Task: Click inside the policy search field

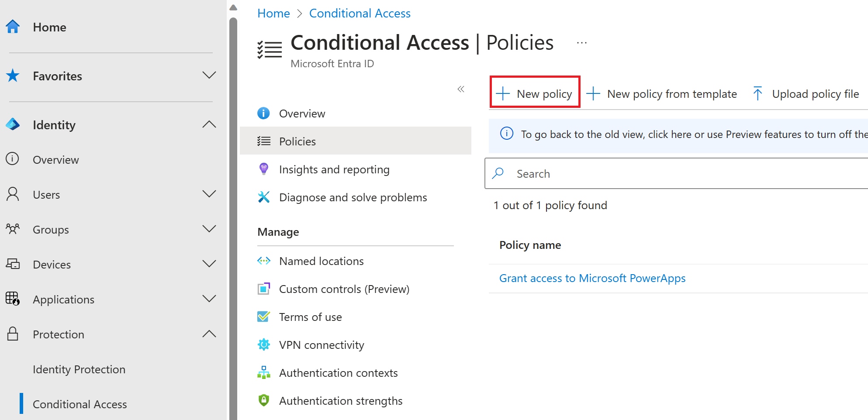Action: pos(612,173)
